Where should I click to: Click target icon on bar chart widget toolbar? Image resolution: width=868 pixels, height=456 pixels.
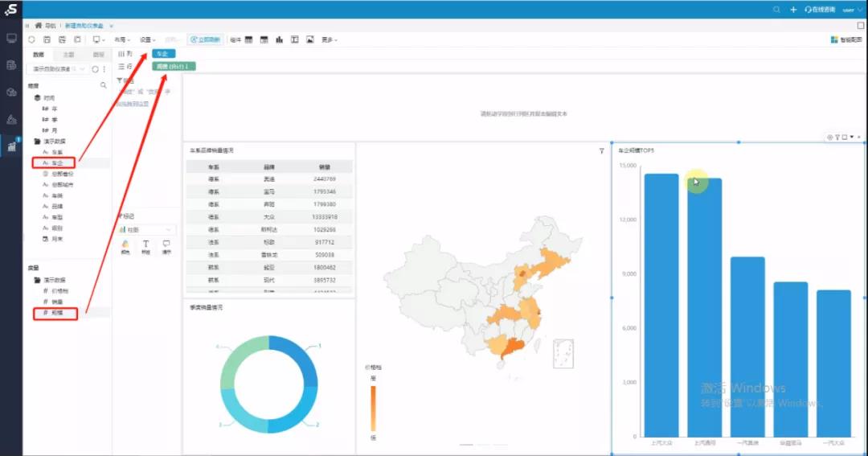(x=829, y=137)
